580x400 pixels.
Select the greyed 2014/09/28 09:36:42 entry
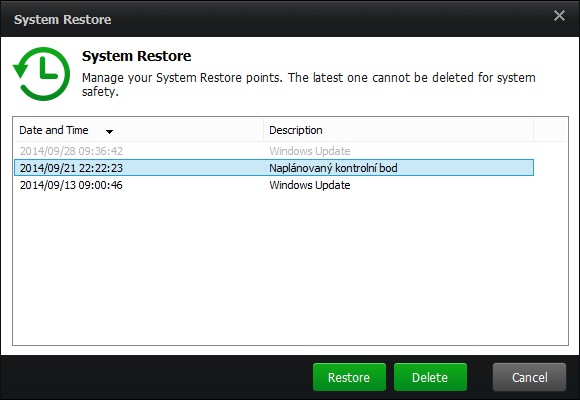click(x=71, y=151)
